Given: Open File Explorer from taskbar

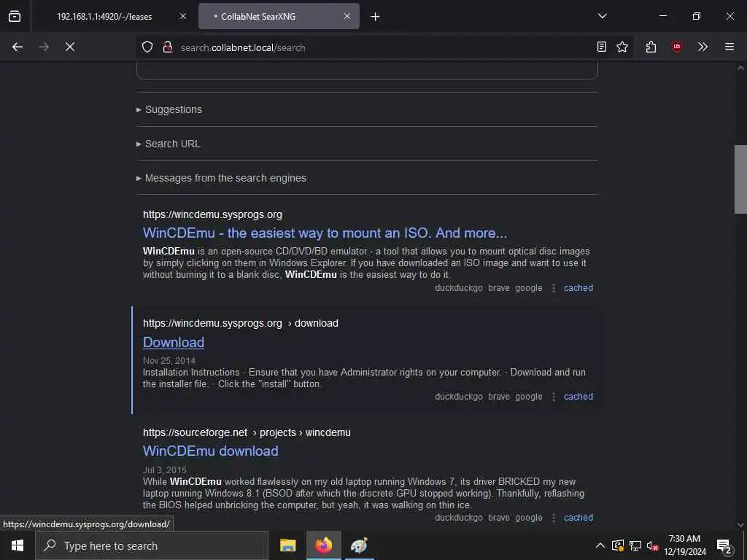Looking at the screenshot, I should 287,545.
